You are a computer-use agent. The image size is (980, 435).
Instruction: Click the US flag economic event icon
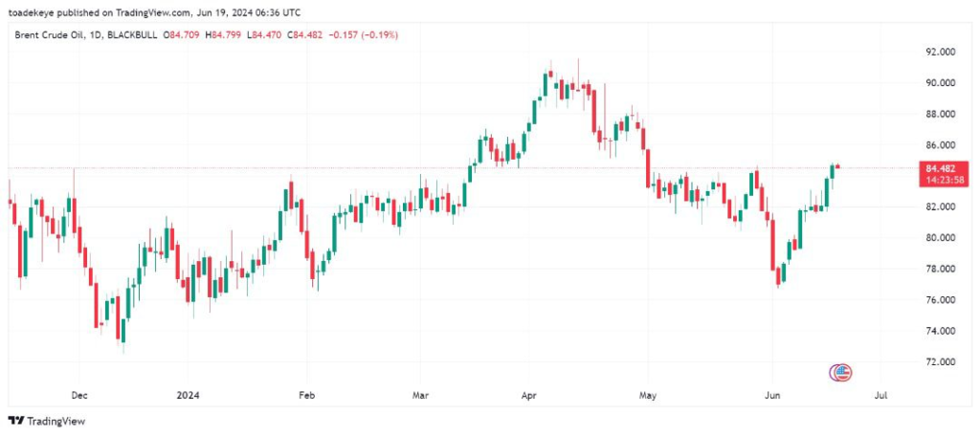[842, 373]
